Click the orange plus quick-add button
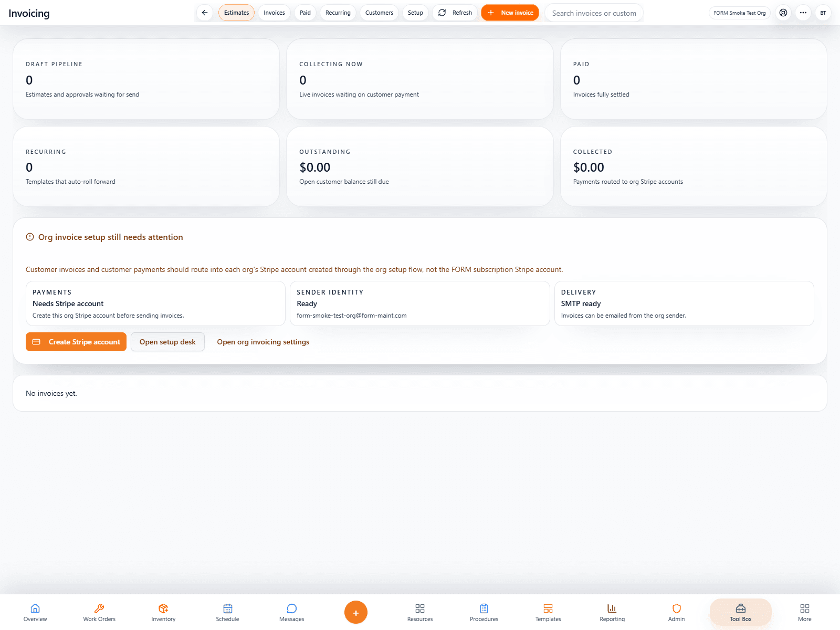 [x=356, y=612]
